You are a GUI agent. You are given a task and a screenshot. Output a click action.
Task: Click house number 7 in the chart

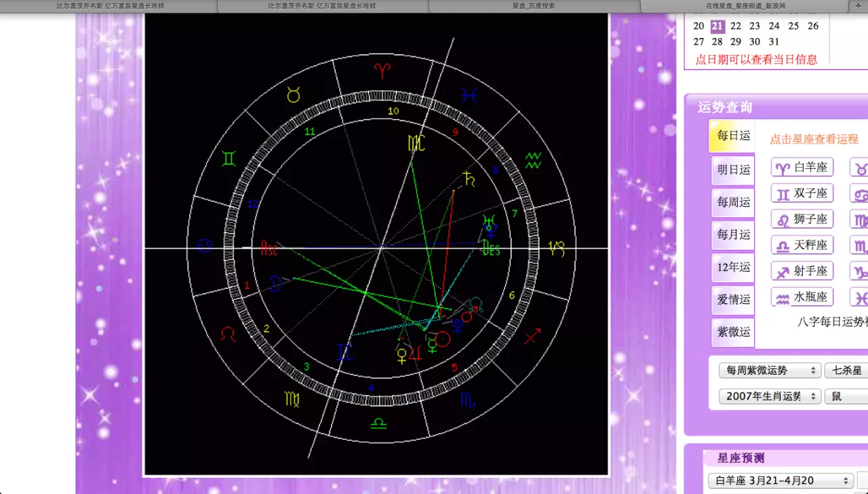click(515, 214)
